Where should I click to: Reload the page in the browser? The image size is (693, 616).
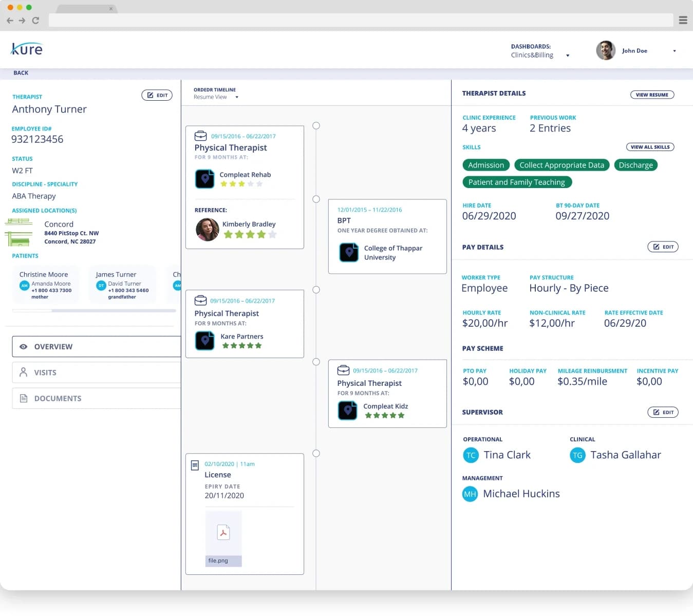(x=35, y=21)
